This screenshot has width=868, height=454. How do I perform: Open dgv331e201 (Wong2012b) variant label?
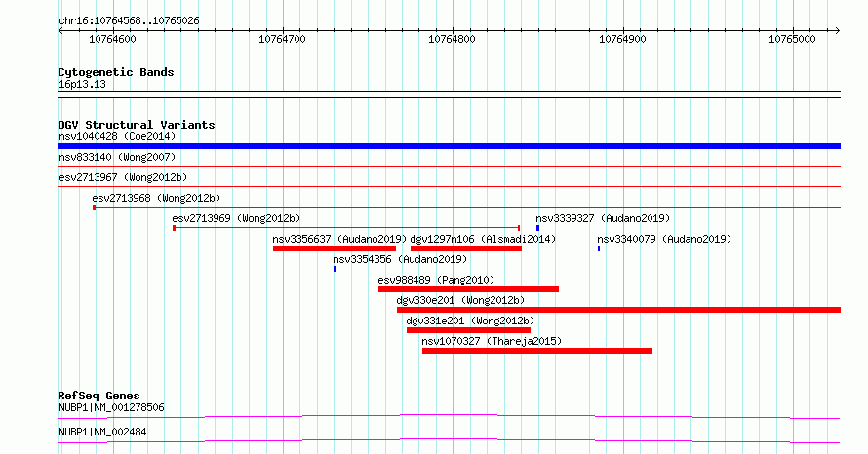pyautogui.click(x=470, y=321)
